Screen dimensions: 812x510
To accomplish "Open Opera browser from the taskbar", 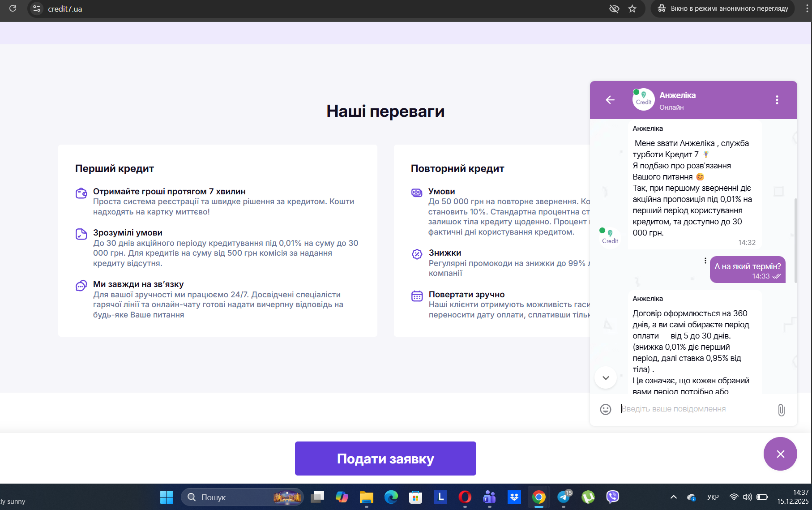I will point(465,497).
